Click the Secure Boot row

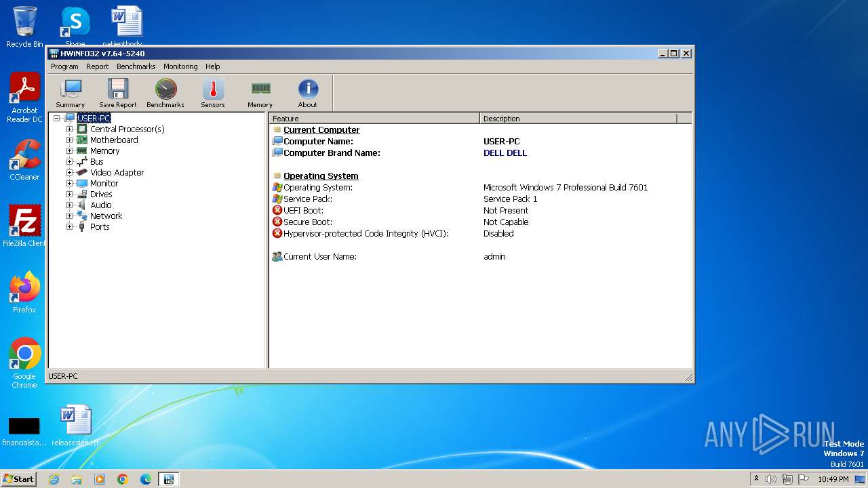480,222
